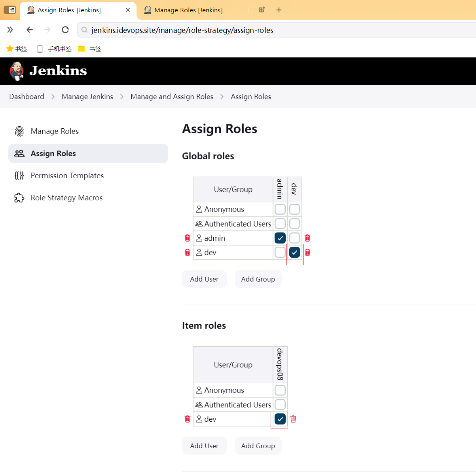Check global dev role for admin user
Viewport: 476px width, 472px height.
[294, 238]
